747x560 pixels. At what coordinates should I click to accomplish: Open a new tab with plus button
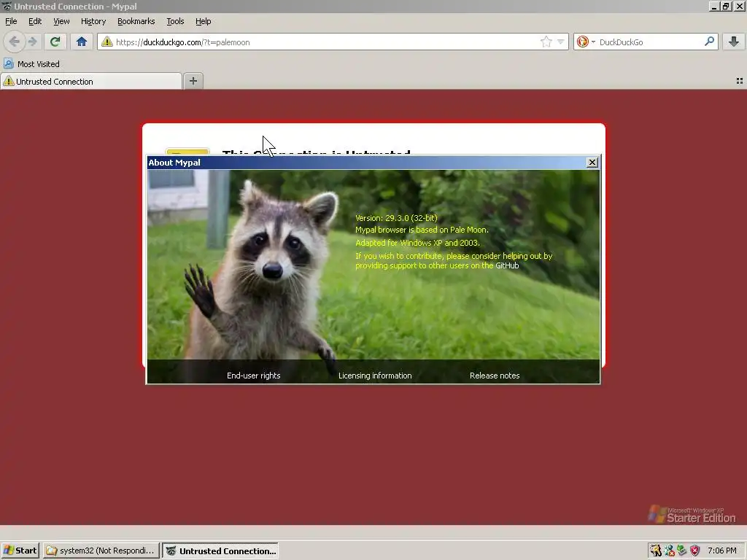193,81
